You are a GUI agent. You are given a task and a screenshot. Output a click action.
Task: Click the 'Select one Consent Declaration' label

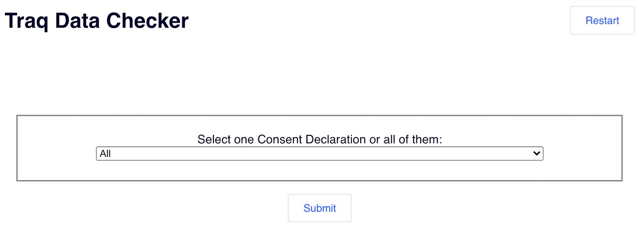(x=319, y=139)
